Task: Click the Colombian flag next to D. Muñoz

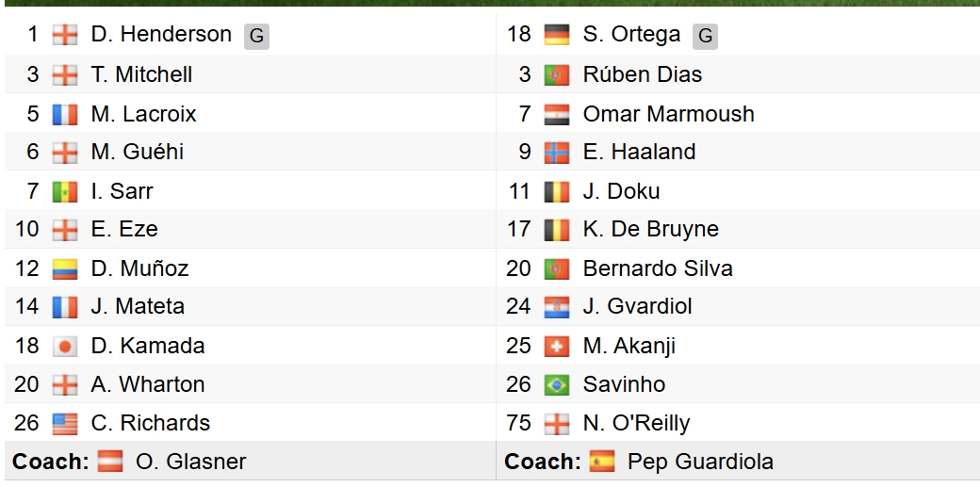Action: [x=65, y=269]
